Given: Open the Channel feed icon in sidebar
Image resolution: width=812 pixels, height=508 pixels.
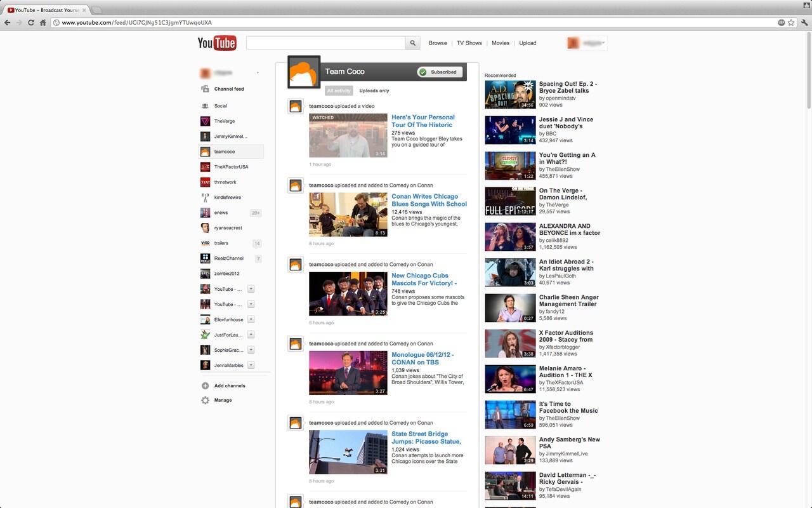Looking at the screenshot, I should 205,89.
